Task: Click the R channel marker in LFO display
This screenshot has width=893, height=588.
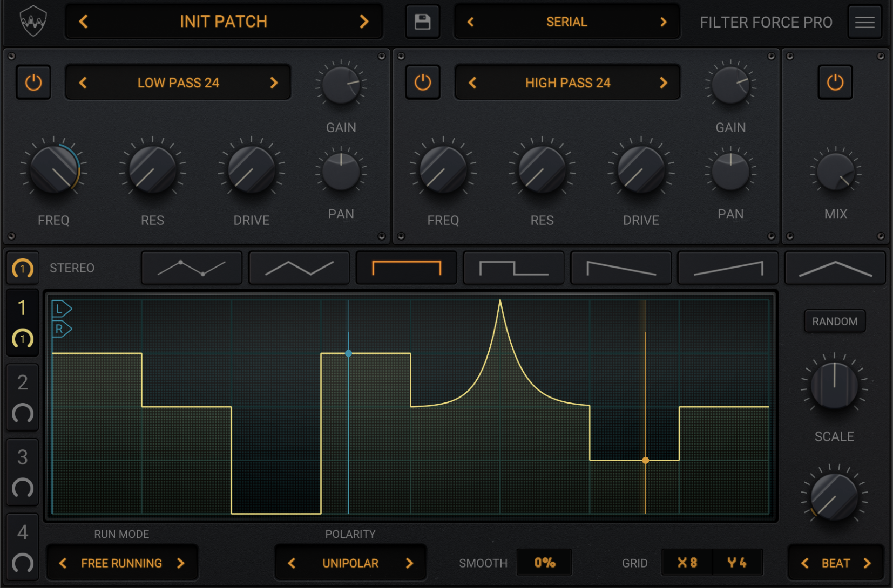Action: point(62,329)
